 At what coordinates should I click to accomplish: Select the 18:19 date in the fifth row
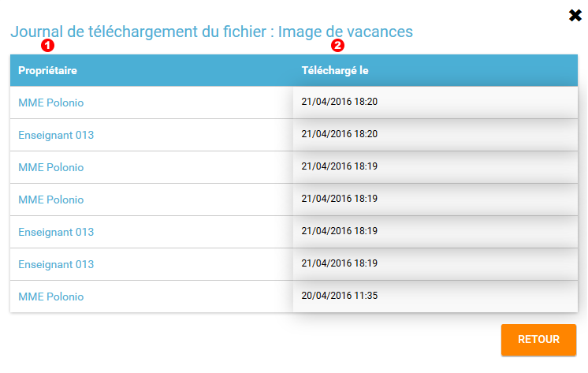pyautogui.click(x=339, y=231)
